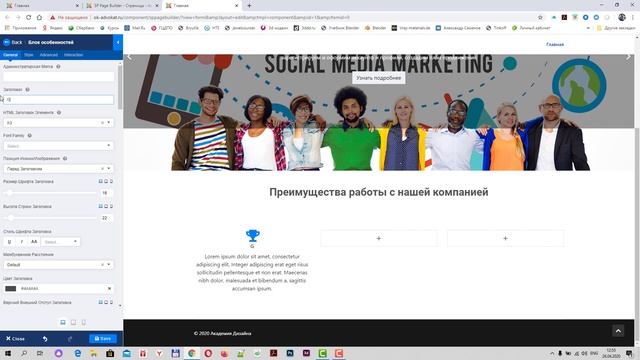Select tablet device for title font size

pos(106,181)
